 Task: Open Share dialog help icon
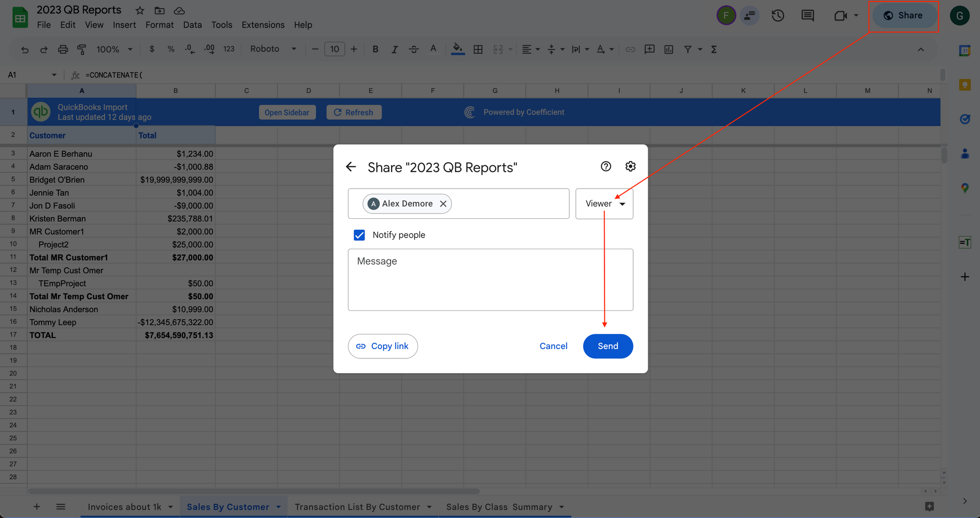click(606, 166)
